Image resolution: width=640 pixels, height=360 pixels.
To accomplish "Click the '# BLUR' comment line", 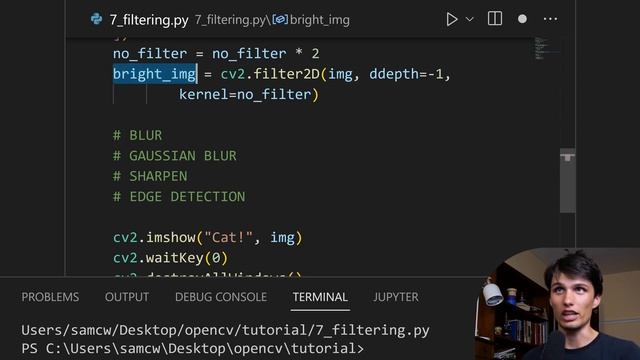I will pos(137,135).
